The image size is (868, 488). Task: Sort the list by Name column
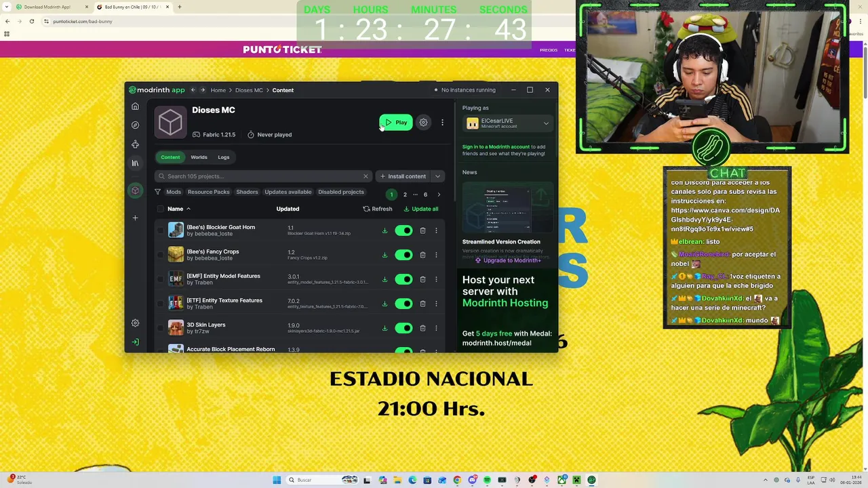point(179,209)
